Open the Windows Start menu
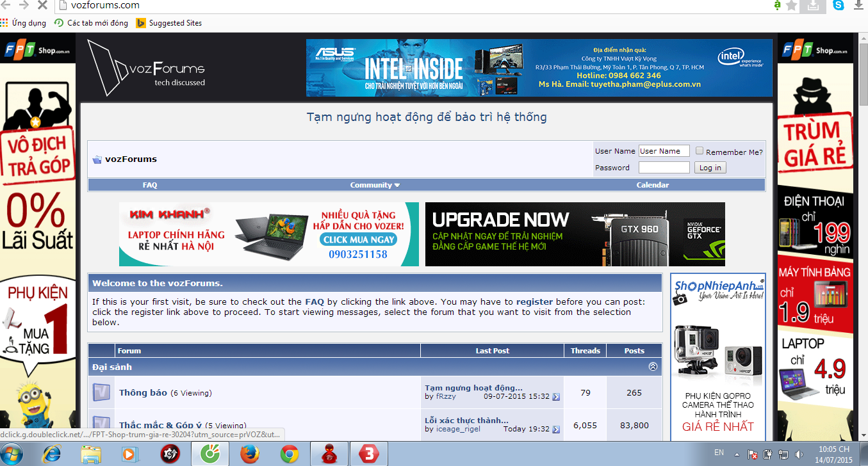The image size is (868, 466). (x=12, y=454)
